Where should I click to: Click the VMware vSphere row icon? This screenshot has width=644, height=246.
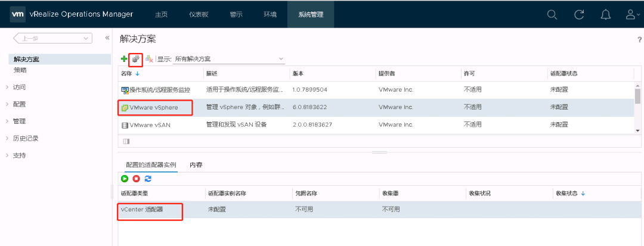coord(125,108)
